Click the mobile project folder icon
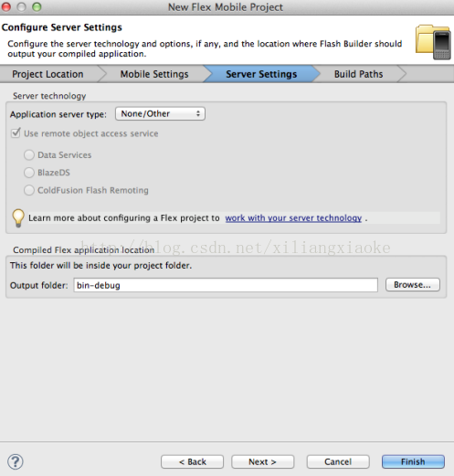 [x=433, y=42]
